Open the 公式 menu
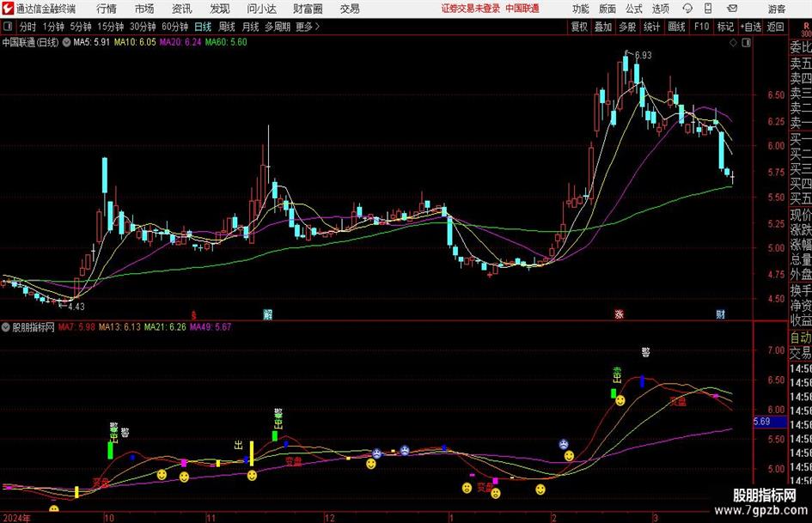 (634, 9)
